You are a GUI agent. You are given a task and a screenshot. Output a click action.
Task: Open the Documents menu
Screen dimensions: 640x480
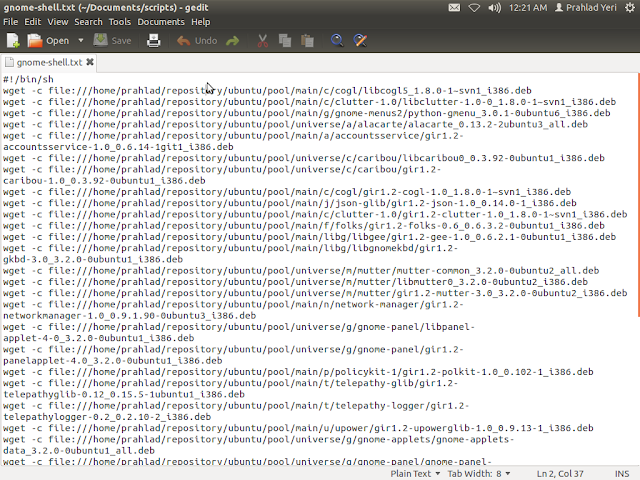[161, 22]
